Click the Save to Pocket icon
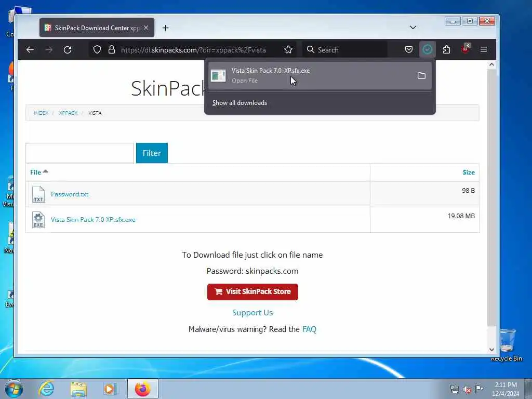 tap(409, 50)
